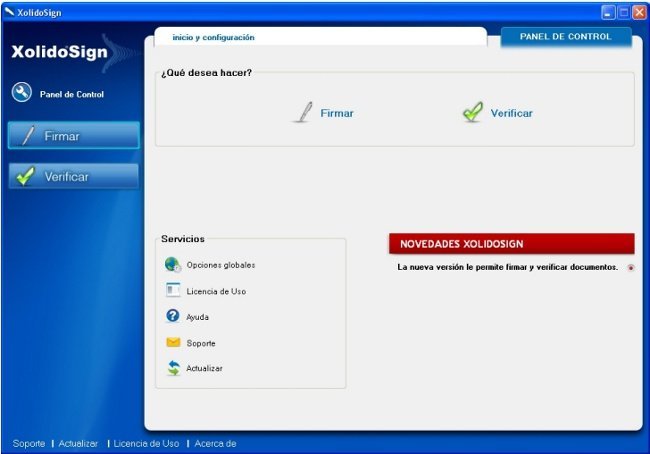This screenshot has height=454, width=650.
Task: Click the XolidoSign logo in sidebar
Action: (x=60, y=52)
